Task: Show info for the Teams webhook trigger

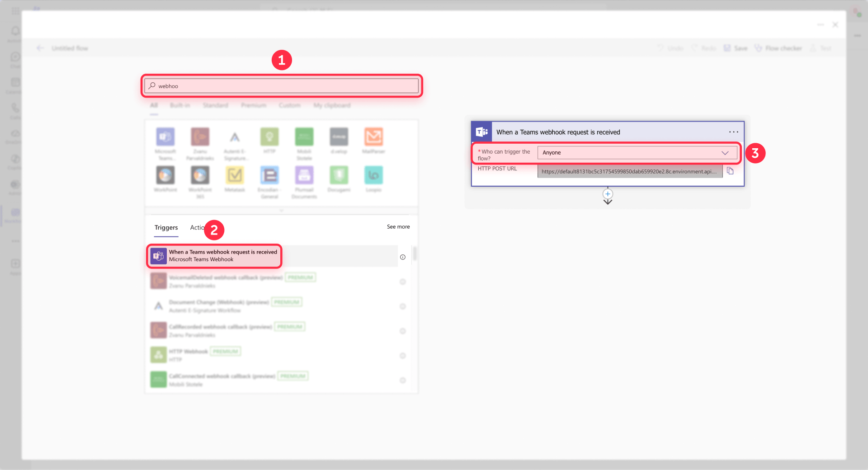Action: point(403,257)
